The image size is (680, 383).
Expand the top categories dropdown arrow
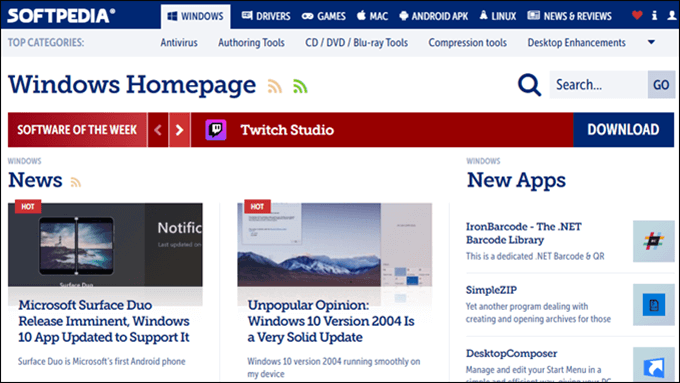tap(651, 43)
